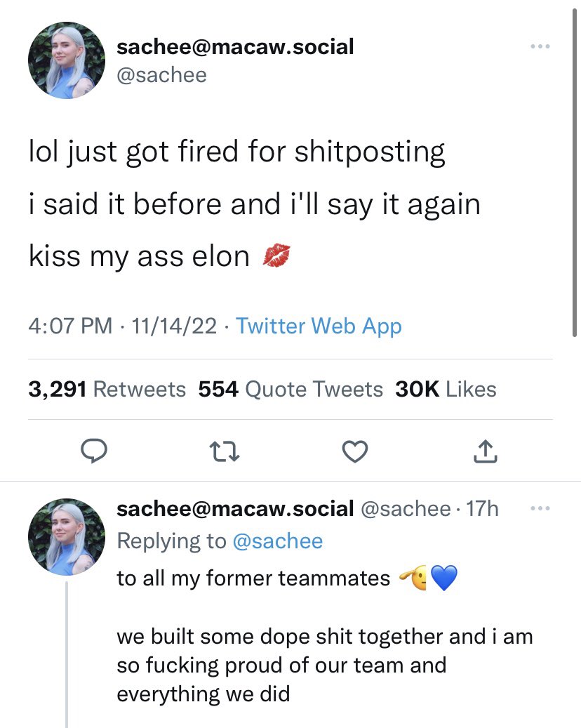Image resolution: width=581 pixels, height=728 pixels.
Task: Open the sachee@macaw.social display name at top
Action: [235, 47]
